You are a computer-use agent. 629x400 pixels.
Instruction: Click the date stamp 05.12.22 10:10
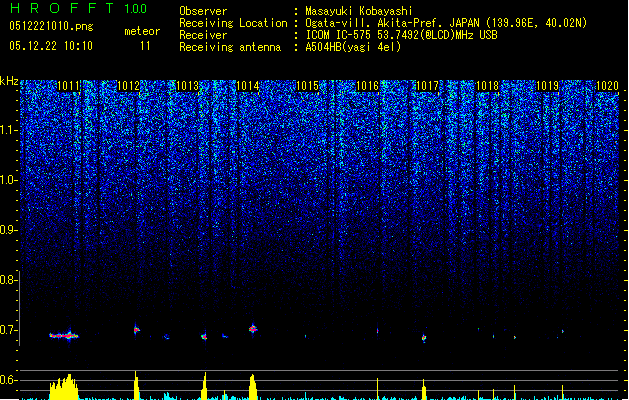click(x=51, y=46)
